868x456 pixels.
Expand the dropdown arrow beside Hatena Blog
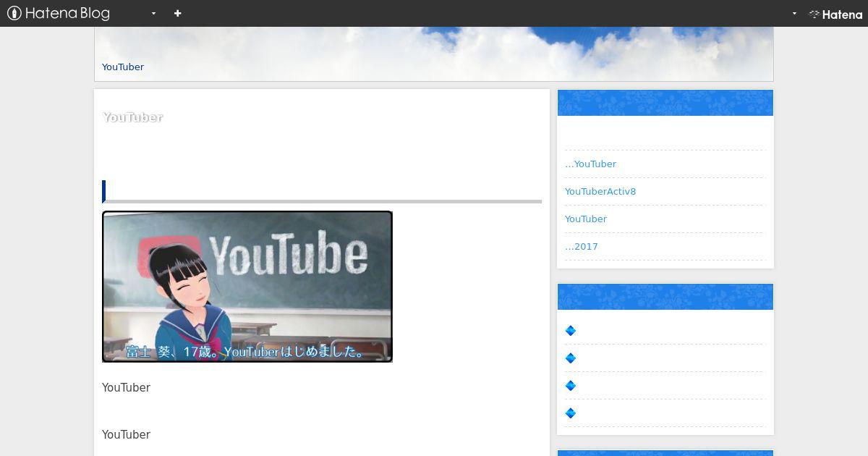(x=153, y=14)
